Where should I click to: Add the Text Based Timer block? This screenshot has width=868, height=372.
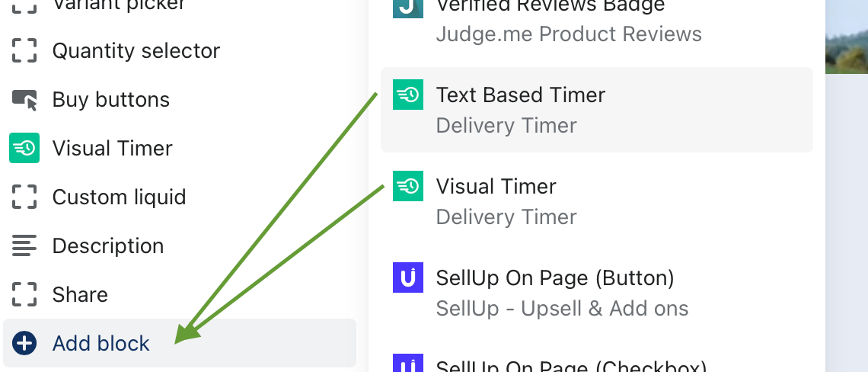coord(597,110)
